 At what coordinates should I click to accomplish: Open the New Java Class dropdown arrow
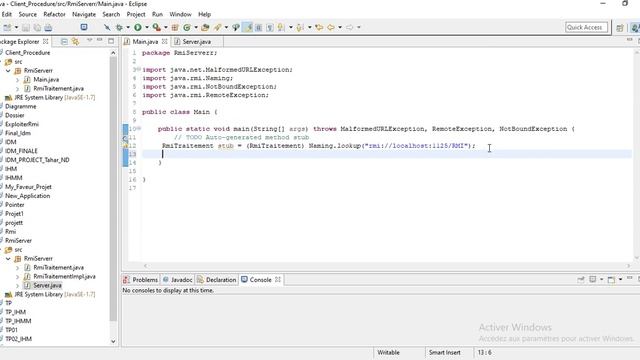[x=196, y=27]
